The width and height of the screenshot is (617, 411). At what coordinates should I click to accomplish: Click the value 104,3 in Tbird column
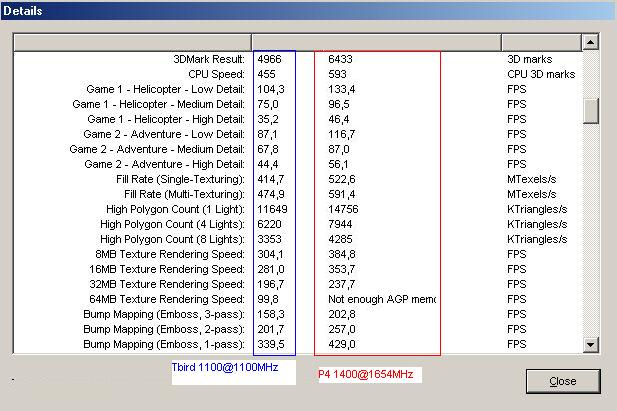pos(271,89)
